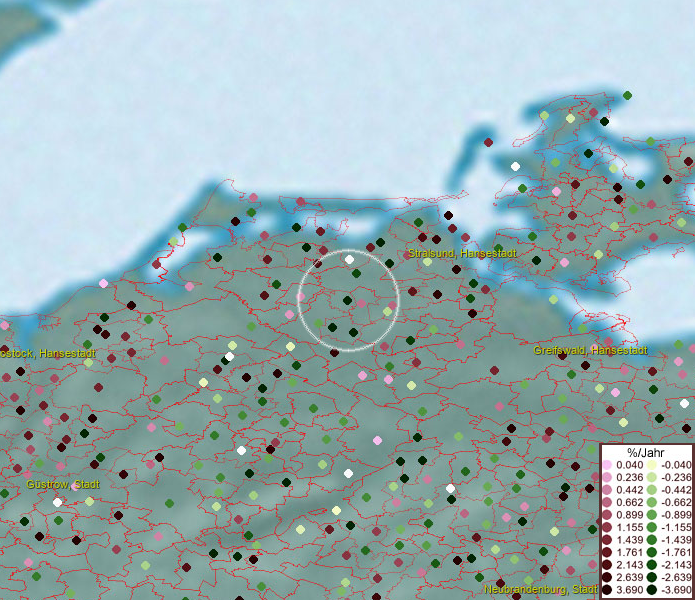Click the -0.442 light green legend swatch

click(652, 490)
